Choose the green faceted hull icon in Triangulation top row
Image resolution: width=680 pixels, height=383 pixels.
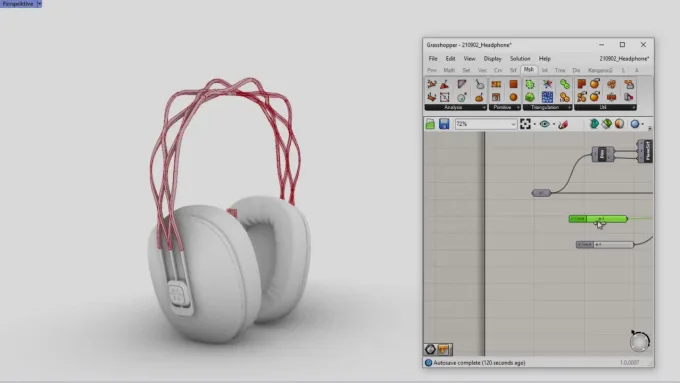[x=530, y=84]
